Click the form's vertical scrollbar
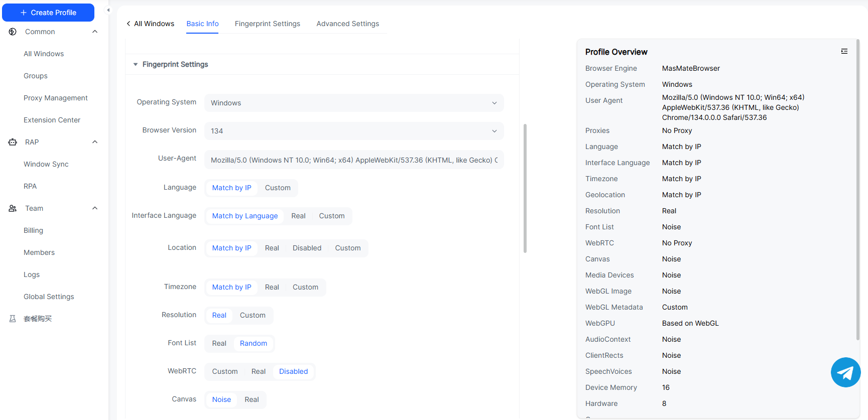Viewport: 868px width, 420px height. (525, 188)
